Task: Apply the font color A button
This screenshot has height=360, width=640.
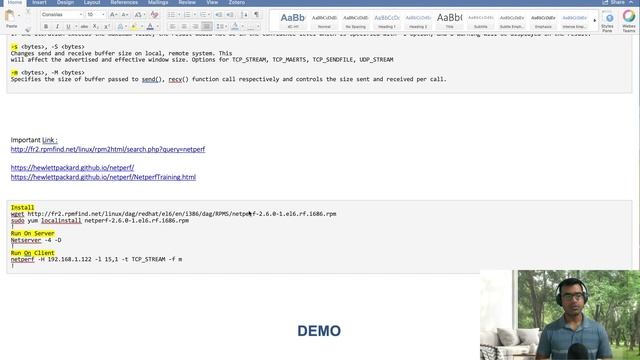Action: pos(150,27)
